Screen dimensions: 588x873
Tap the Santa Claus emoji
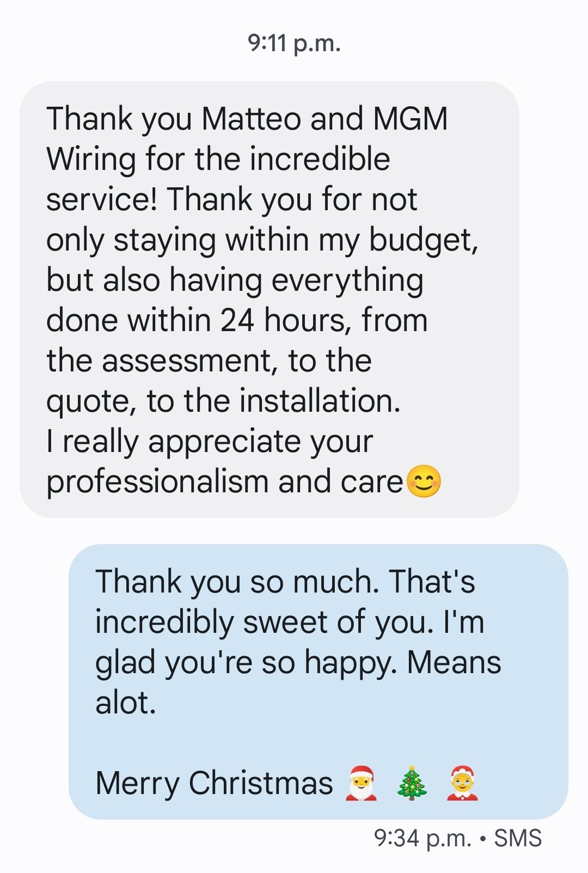(361, 783)
